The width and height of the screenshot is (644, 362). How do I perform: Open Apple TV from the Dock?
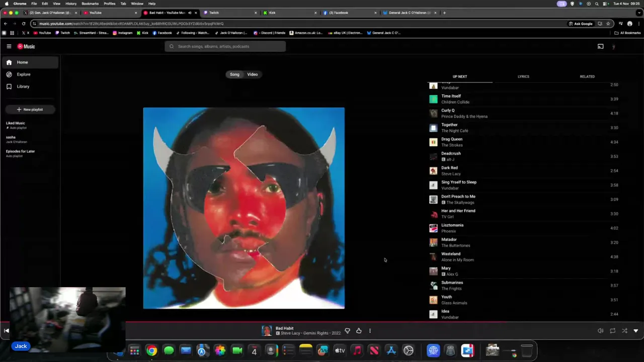[x=340, y=351]
